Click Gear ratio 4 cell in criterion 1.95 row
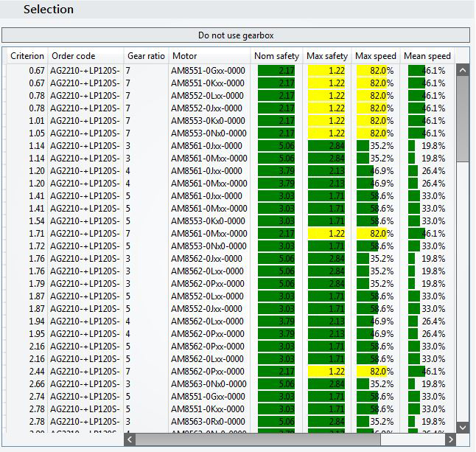Screen dimensions: 476x452 click(x=146, y=333)
